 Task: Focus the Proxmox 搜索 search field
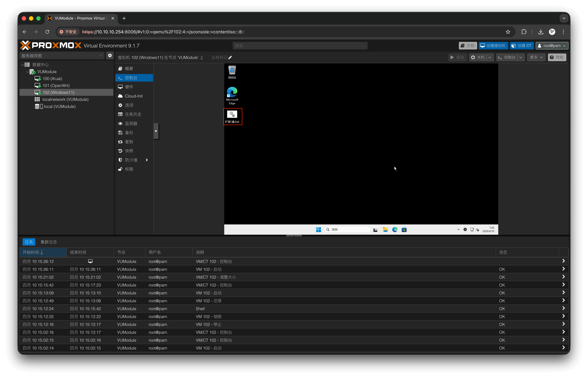300,46
